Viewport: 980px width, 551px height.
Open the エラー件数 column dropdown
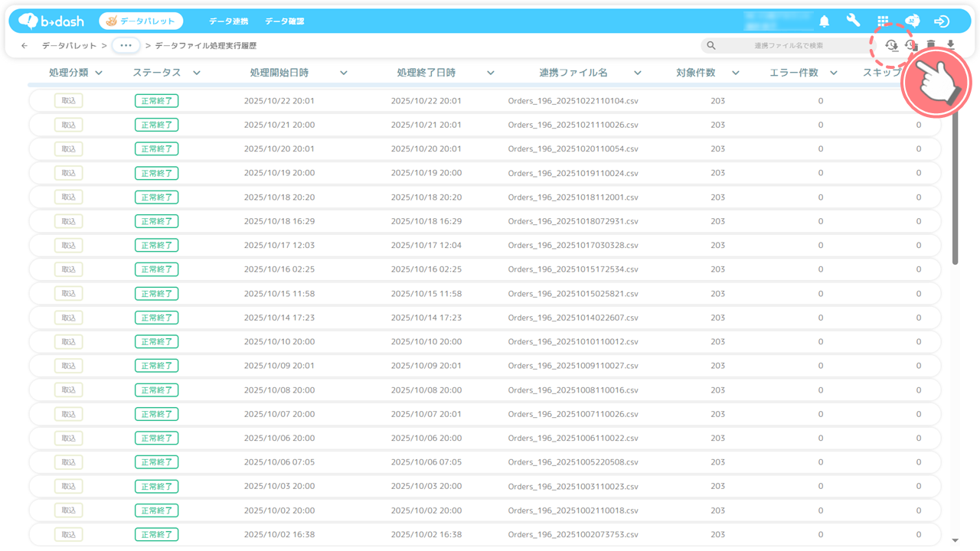834,73
